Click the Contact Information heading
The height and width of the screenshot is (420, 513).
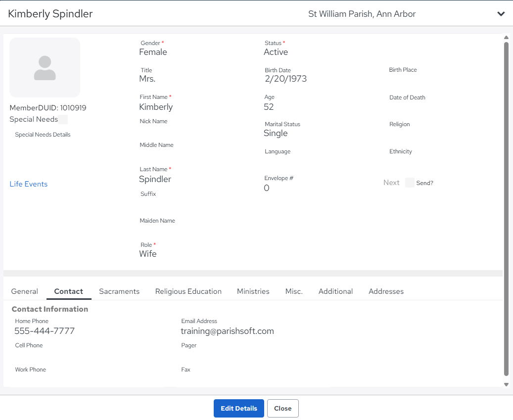coord(50,309)
